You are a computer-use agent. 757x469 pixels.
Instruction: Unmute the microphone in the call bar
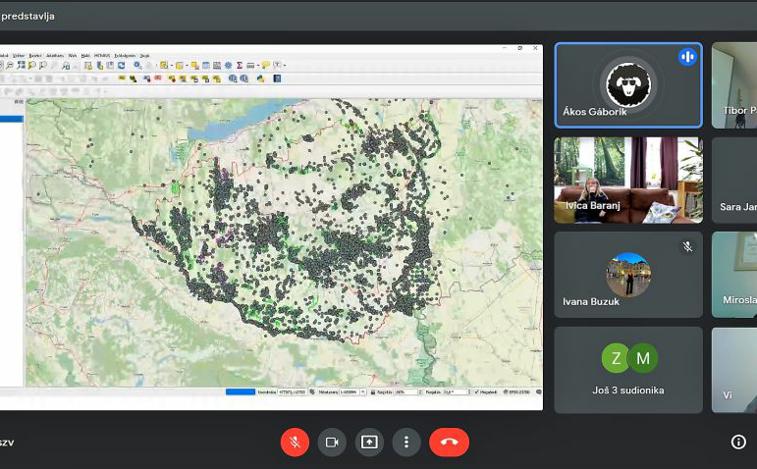[x=295, y=442]
